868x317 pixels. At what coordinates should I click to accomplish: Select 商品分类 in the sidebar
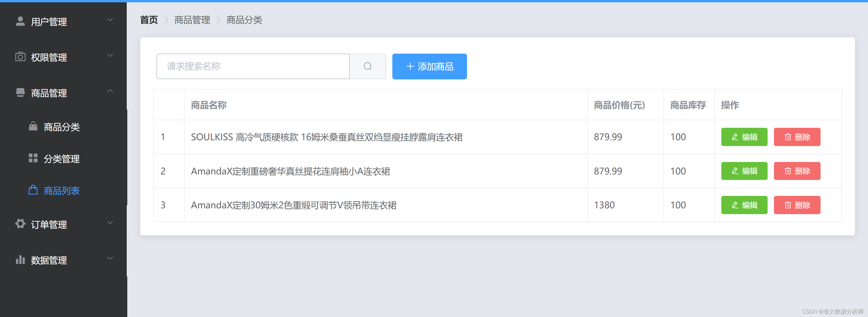click(63, 127)
